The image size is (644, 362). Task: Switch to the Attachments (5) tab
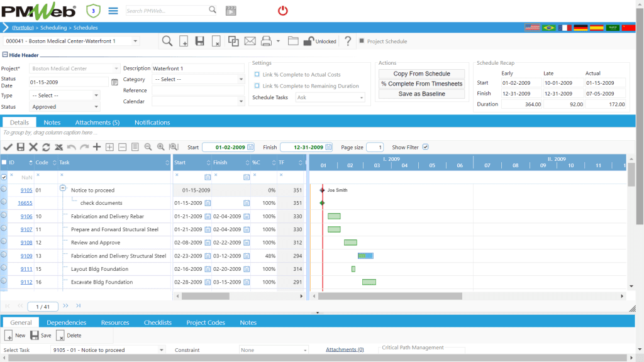[97, 123]
